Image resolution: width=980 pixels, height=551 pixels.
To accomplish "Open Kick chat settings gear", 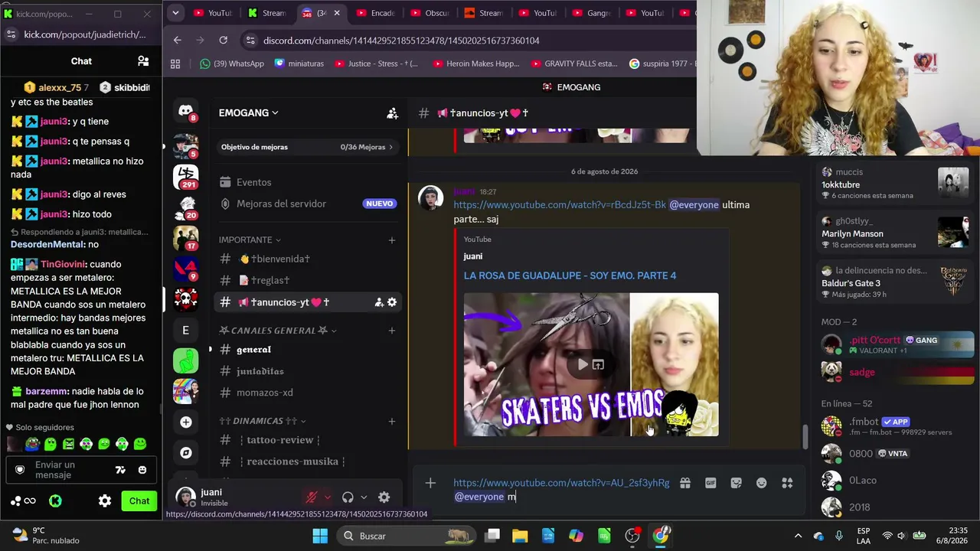I will (x=105, y=501).
